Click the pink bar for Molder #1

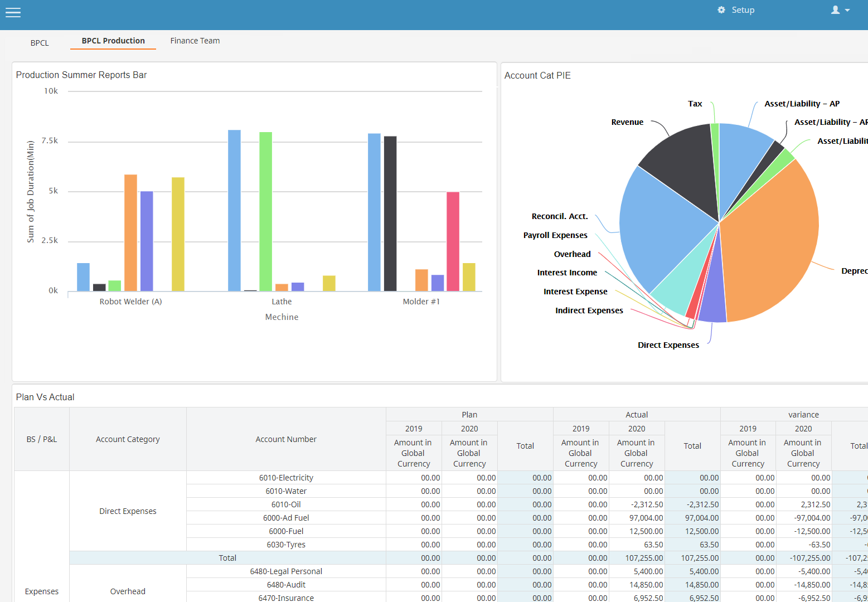(x=453, y=241)
